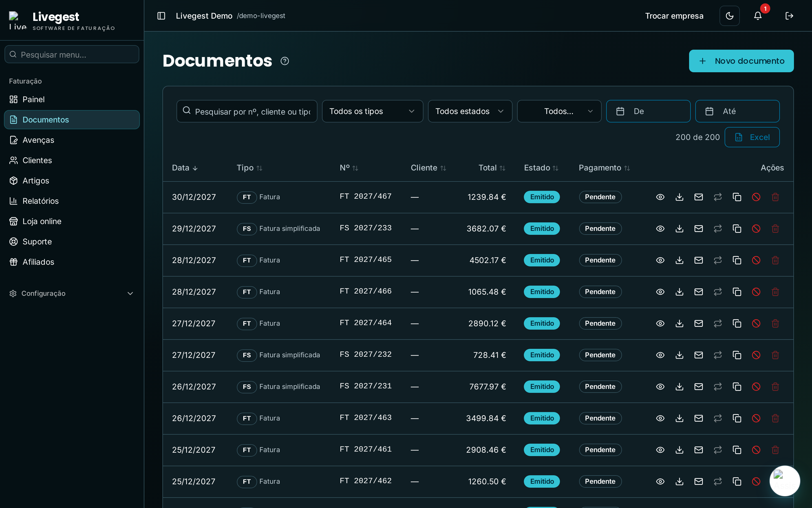Screen dimensions: 812x508
Task: Open Loja online in sidebar
Action: click(x=71, y=222)
